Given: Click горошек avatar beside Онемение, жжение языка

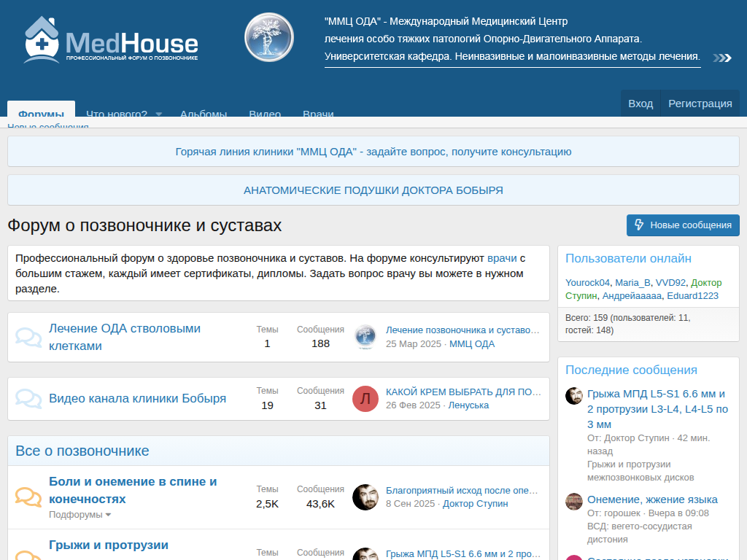Looking at the screenshot, I should click(x=574, y=502).
